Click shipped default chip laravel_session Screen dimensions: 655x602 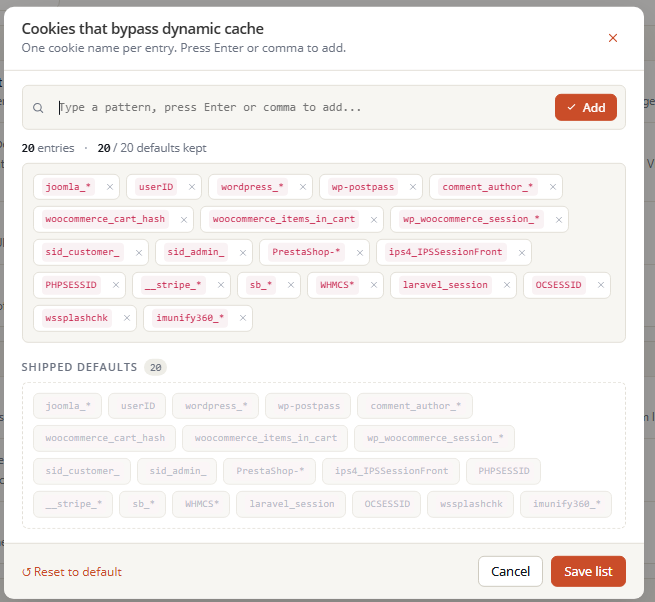tap(292, 504)
